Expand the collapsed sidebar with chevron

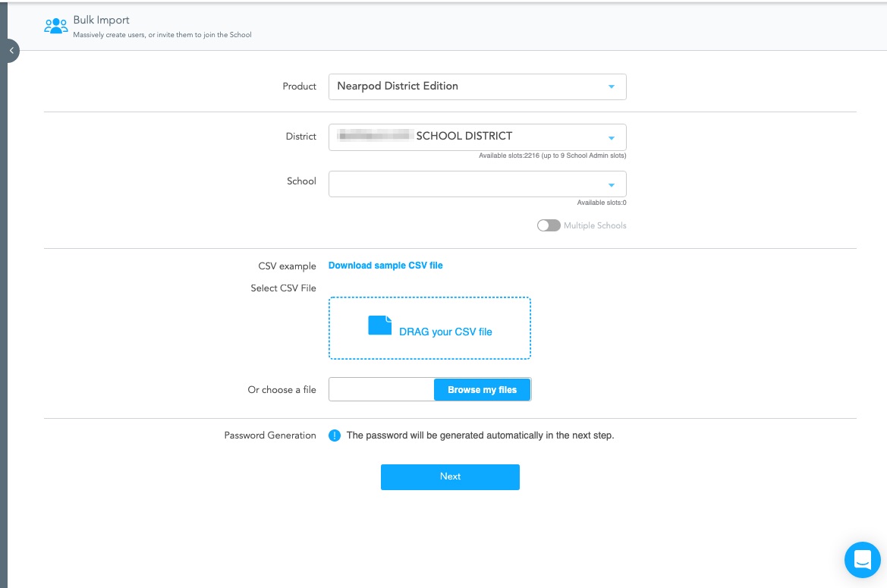pyautogui.click(x=11, y=51)
